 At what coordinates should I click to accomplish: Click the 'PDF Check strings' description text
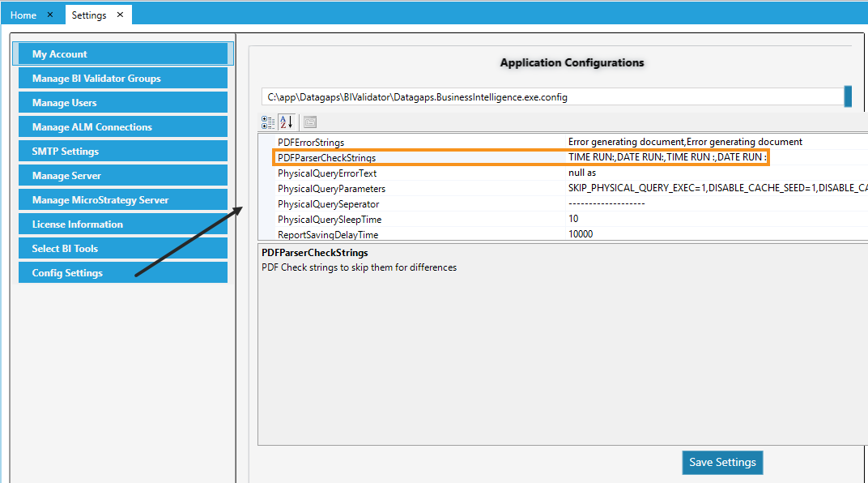pos(360,267)
